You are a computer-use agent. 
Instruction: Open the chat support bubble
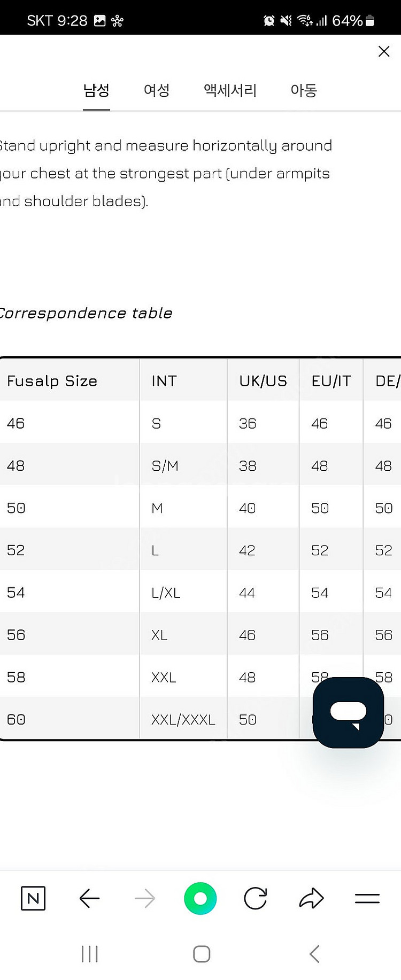(349, 712)
